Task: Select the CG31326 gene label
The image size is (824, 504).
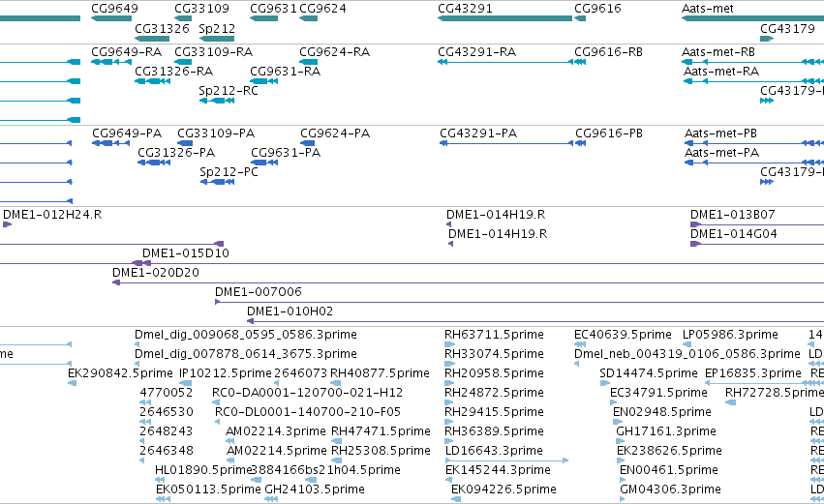Action: click(x=162, y=29)
